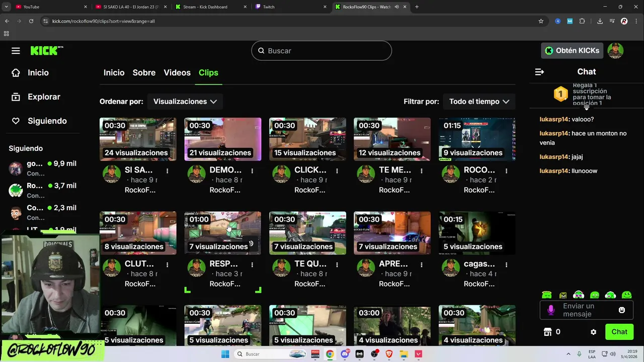Image resolution: width=644 pixels, height=362 pixels.
Task: Open the APRE... clip title
Action: coord(393,264)
